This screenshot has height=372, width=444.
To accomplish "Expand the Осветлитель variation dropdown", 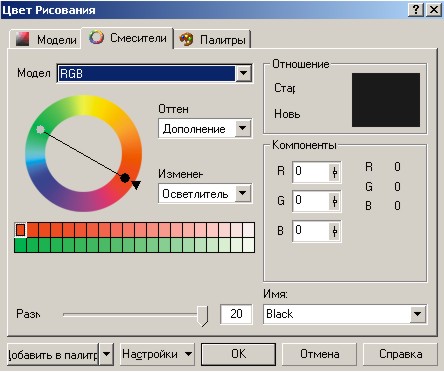I will point(243,193).
